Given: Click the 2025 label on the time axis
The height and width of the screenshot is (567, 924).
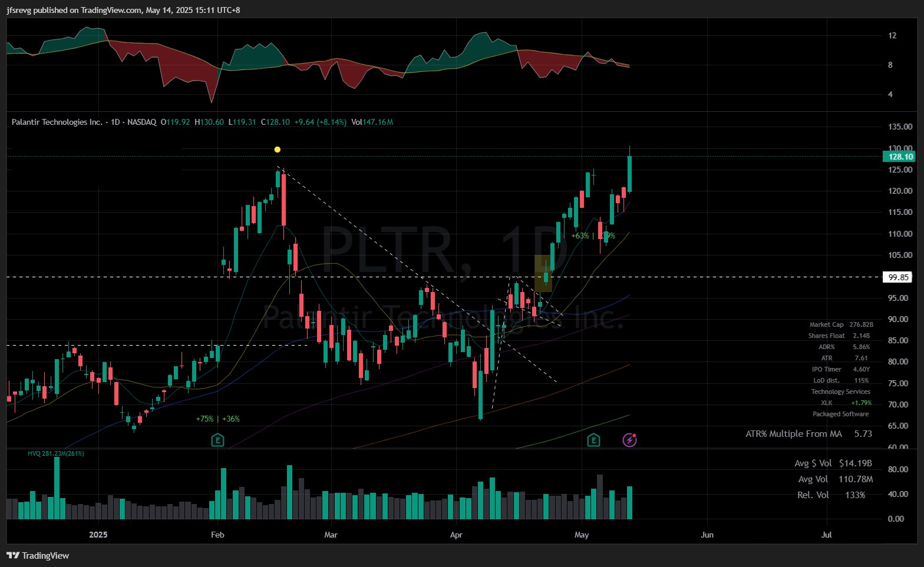Looking at the screenshot, I should [x=98, y=535].
